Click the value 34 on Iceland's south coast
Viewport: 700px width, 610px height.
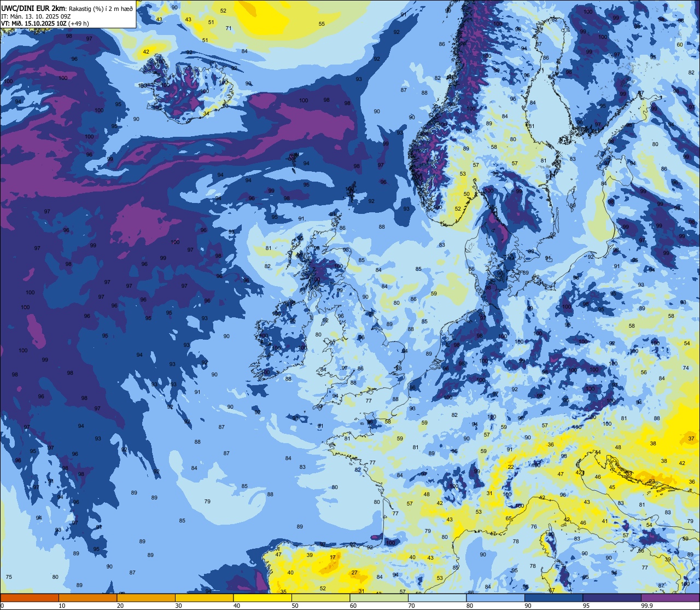[x=206, y=113]
